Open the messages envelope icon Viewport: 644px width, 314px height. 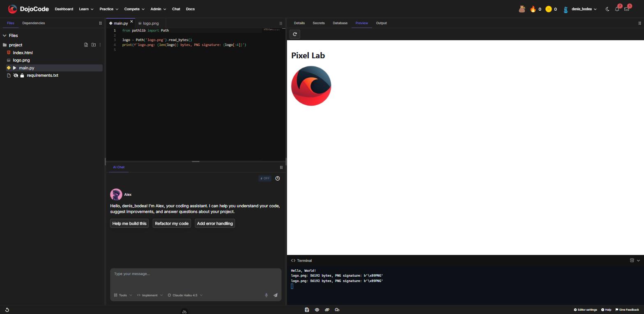627,9
